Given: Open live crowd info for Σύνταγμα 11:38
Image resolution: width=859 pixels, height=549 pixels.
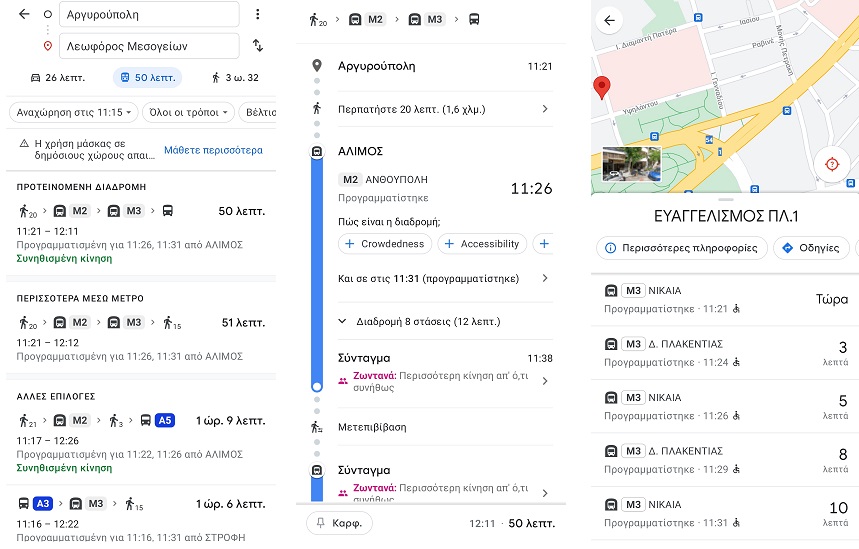Looking at the screenshot, I should tap(444, 381).
